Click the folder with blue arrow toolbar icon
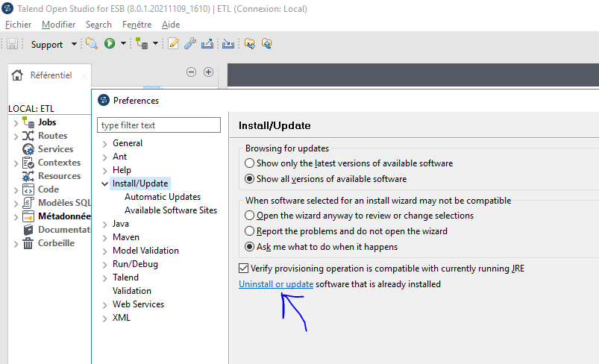Image resolution: width=599 pixels, height=364 pixels. point(250,43)
